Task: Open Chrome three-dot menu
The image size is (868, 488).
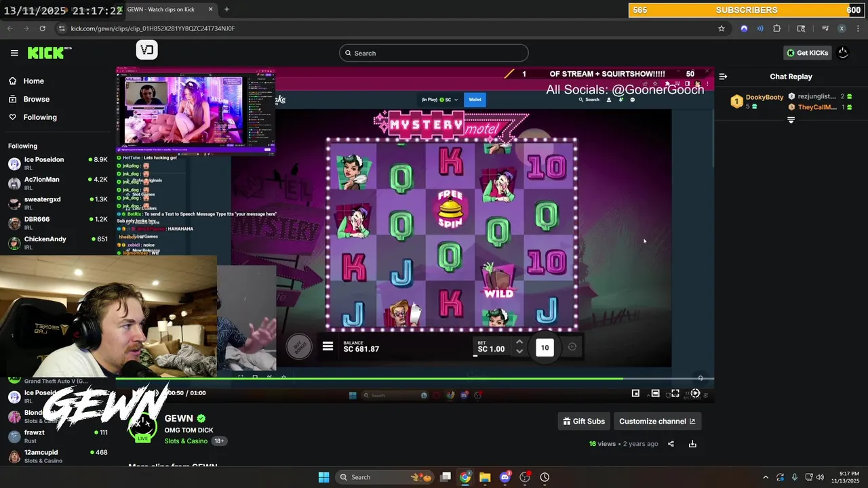Action: coord(858,28)
